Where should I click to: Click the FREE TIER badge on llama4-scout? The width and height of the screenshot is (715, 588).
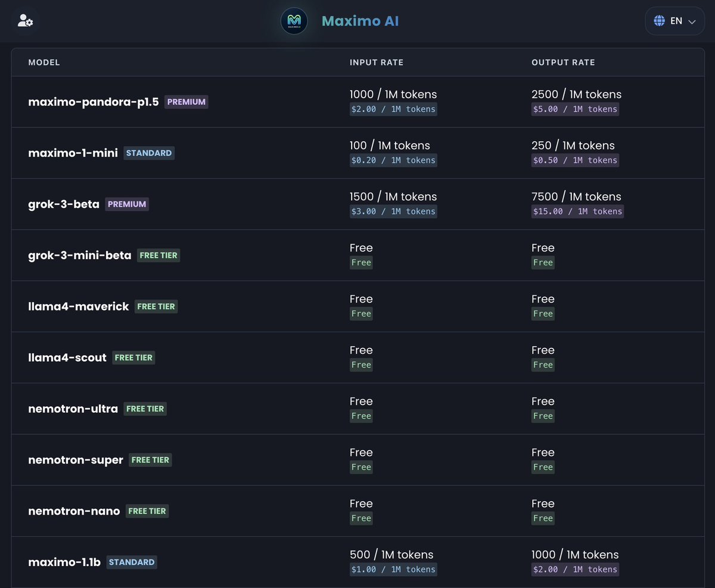pos(133,358)
